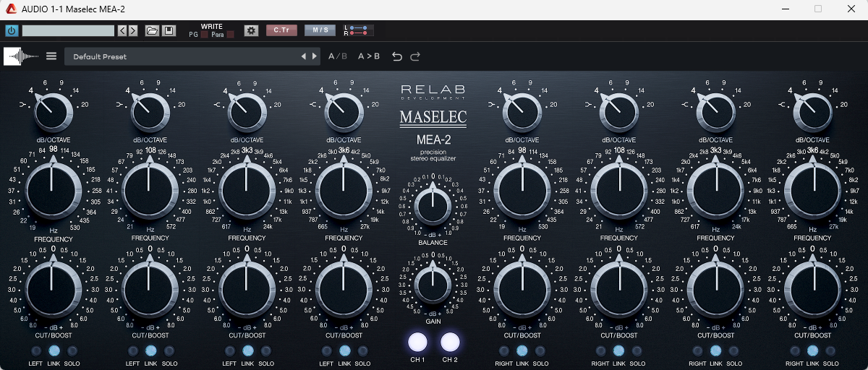The image size is (868, 370).
Task: Click the L/R channel routing icon
Action: (358, 30)
